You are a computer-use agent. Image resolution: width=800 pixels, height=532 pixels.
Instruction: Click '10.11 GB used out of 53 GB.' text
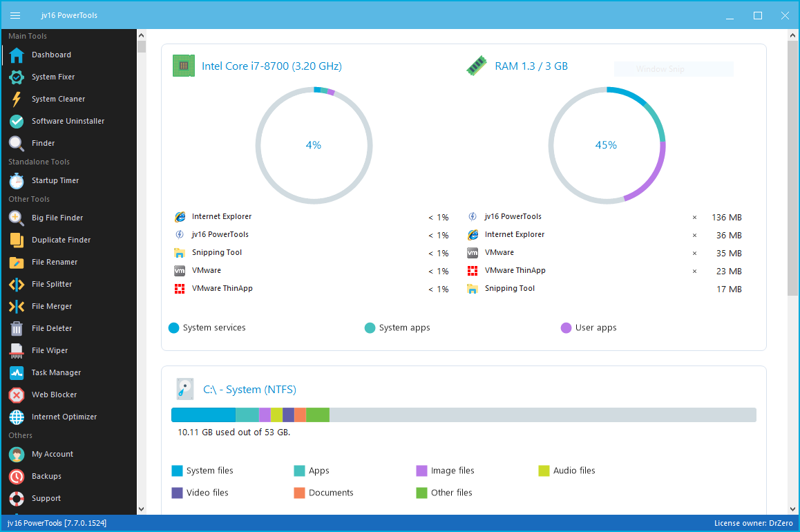[234, 433]
